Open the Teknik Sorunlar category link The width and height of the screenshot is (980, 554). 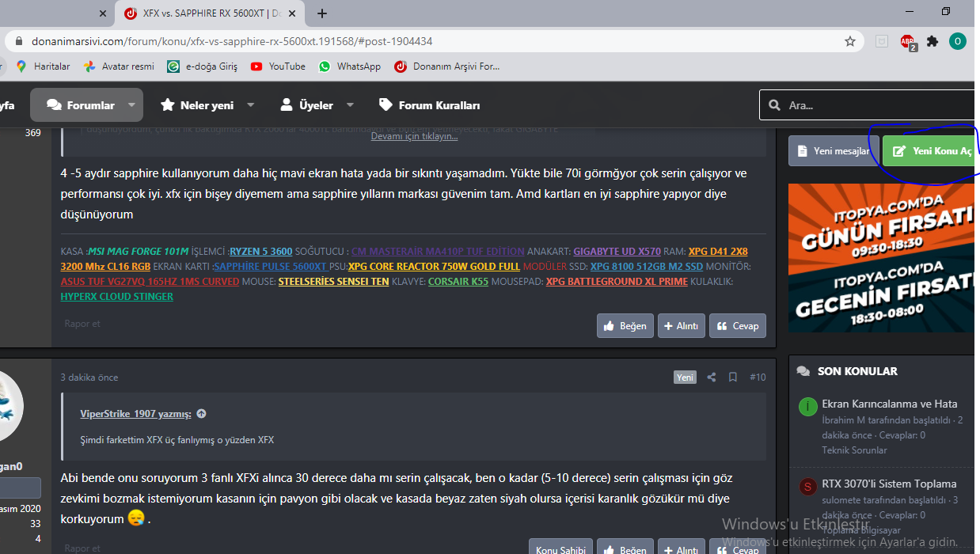pyautogui.click(x=854, y=450)
